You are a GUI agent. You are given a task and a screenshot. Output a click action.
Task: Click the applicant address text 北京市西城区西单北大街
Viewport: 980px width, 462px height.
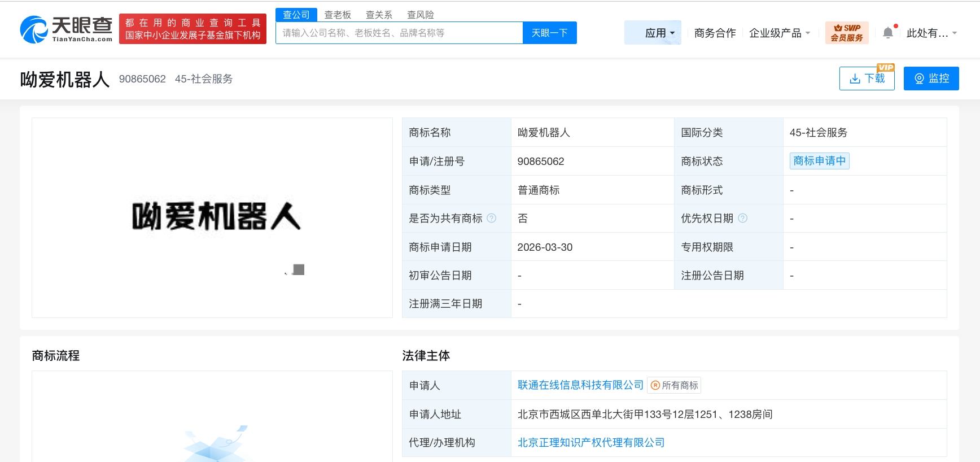[x=645, y=414]
